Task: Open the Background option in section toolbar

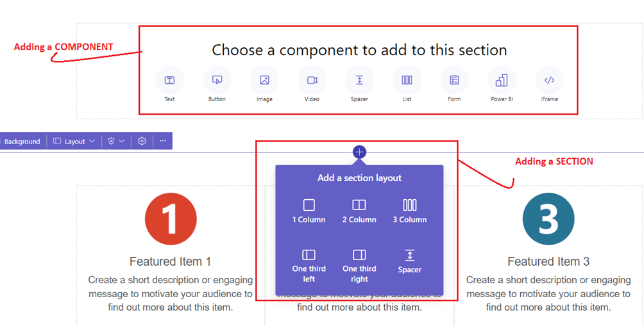Action: coord(21,142)
